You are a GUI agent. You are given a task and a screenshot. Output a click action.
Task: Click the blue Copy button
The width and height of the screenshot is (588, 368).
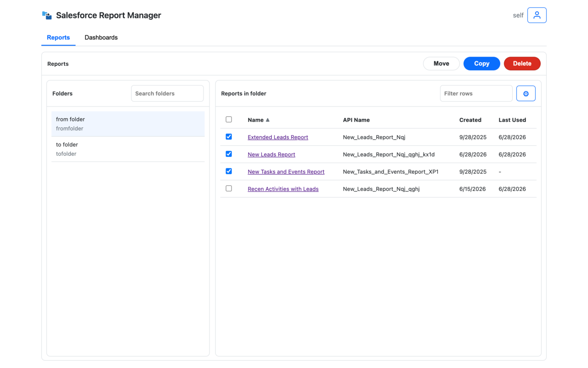coord(482,63)
